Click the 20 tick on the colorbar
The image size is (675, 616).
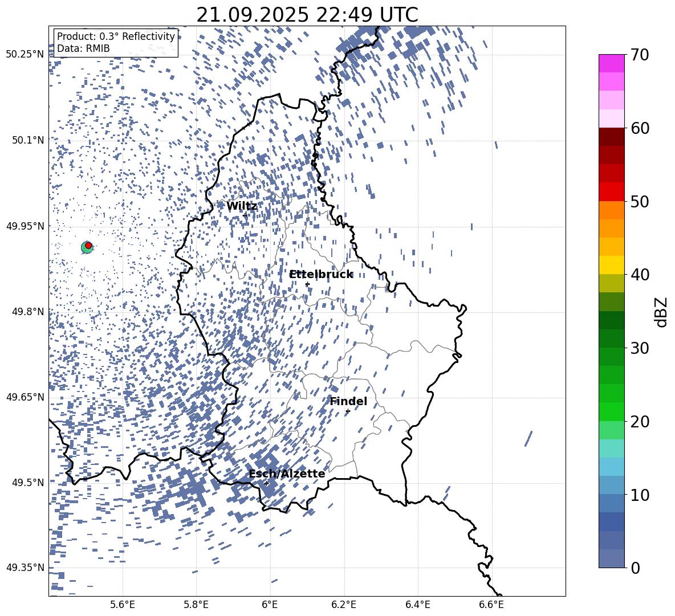pyautogui.click(x=640, y=421)
